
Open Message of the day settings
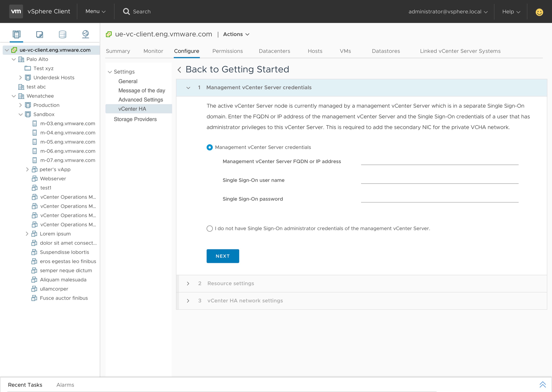click(142, 90)
